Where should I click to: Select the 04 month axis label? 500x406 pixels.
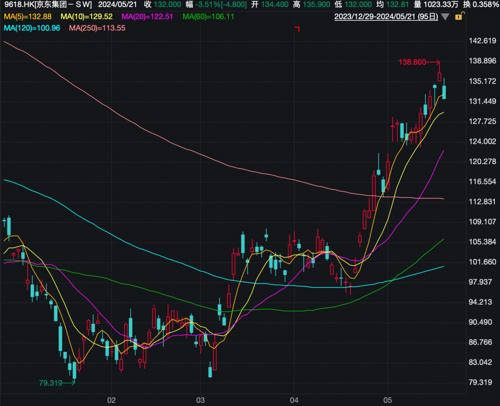coord(294,400)
